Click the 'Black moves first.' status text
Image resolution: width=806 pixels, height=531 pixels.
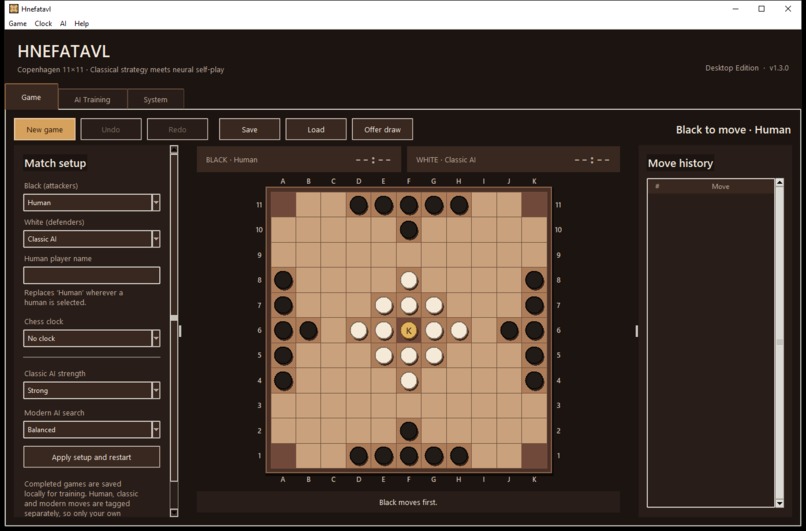[408, 502]
